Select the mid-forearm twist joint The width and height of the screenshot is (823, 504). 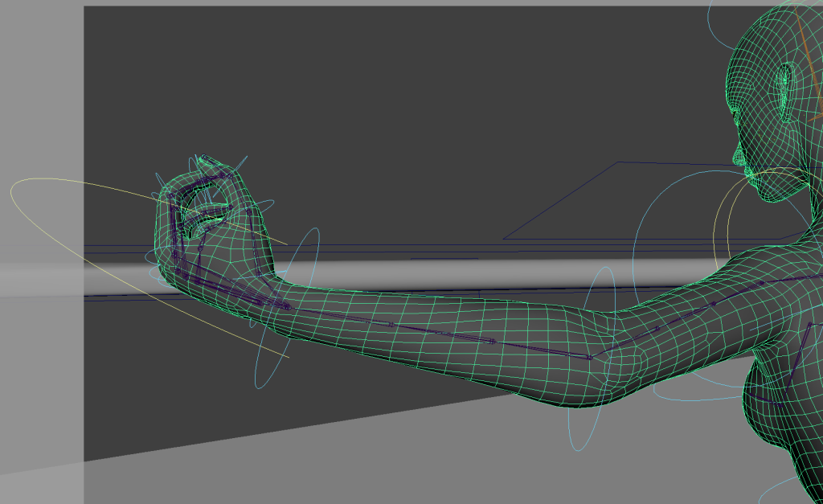492,341
